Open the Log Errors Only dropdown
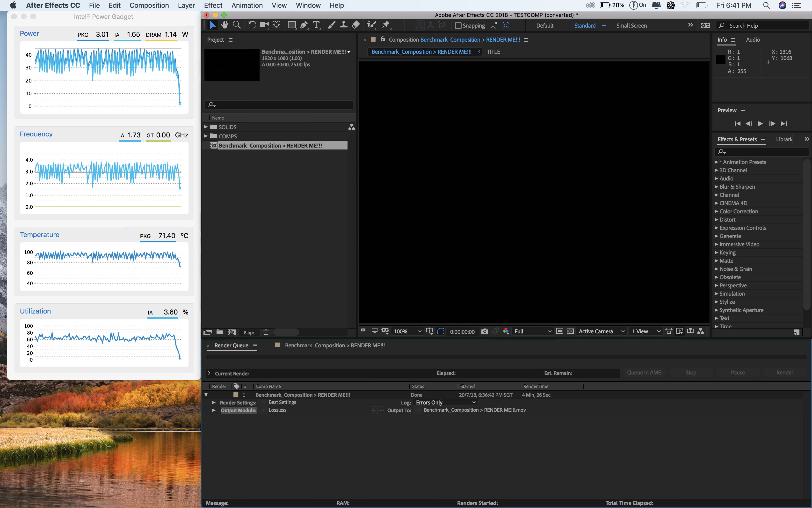 446,403
